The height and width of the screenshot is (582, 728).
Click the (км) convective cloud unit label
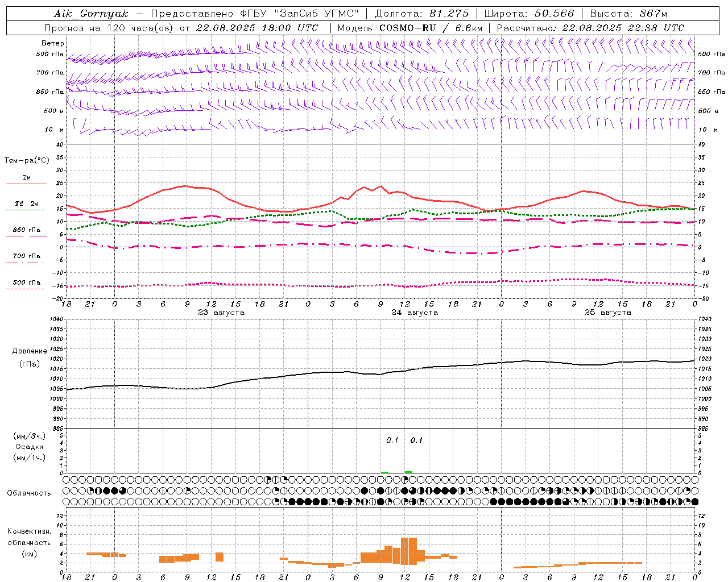point(30,554)
